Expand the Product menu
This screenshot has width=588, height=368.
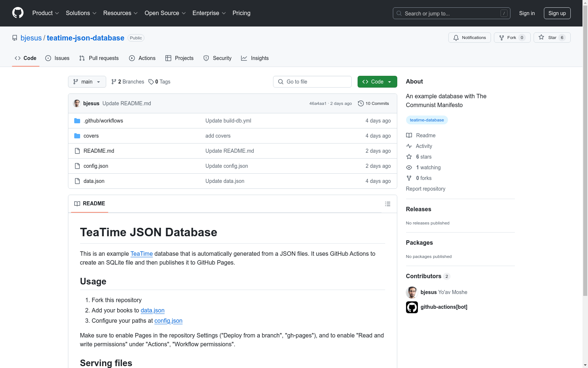(46, 13)
